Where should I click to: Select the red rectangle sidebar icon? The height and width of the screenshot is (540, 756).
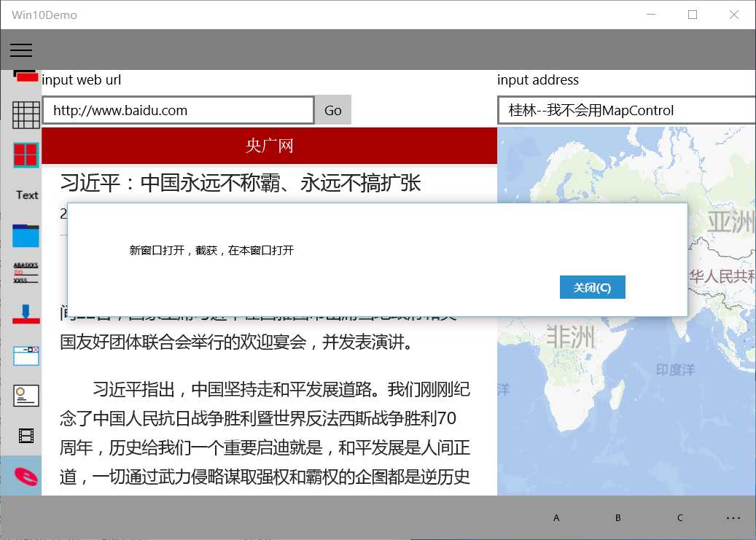click(26, 77)
